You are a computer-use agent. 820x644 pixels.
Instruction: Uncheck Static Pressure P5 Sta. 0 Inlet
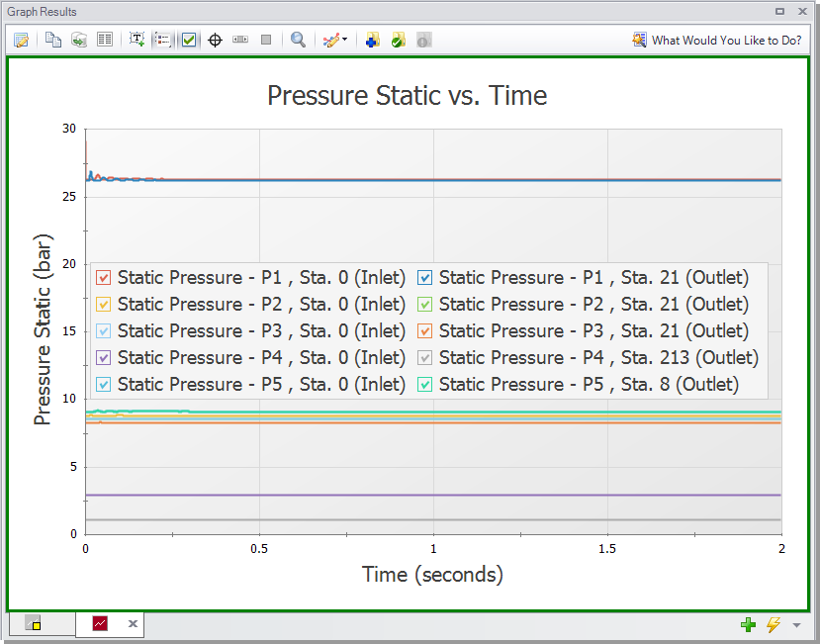(x=104, y=385)
